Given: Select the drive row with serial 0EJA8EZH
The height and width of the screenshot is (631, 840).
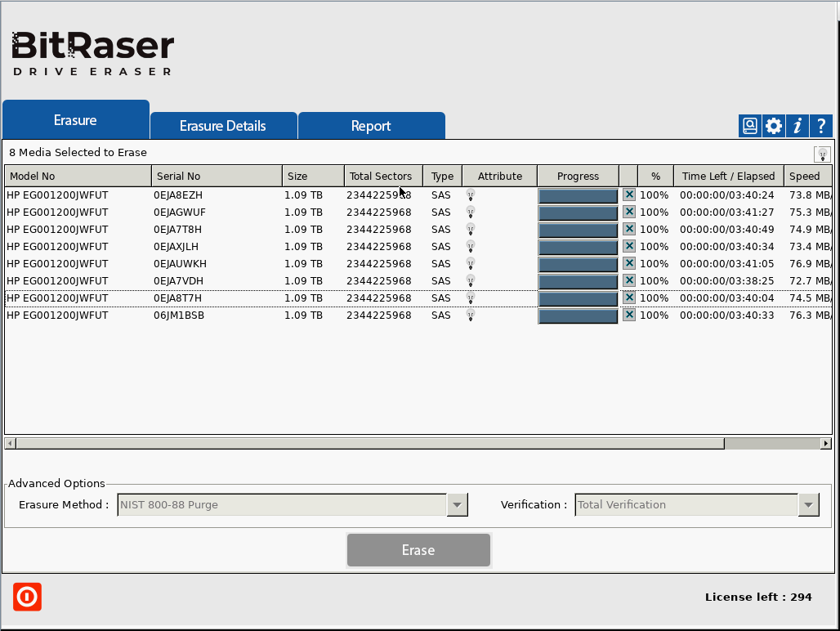Looking at the screenshot, I should coord(418,195).
